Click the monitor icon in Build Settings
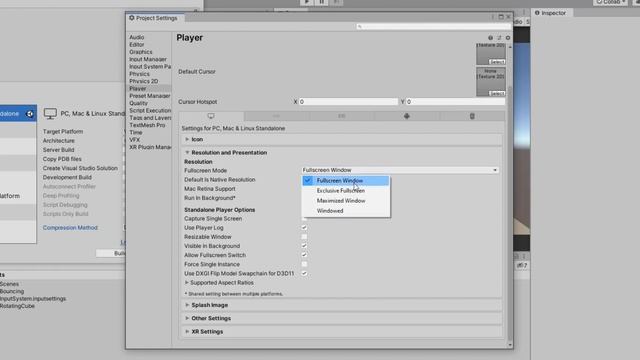This screenshot has width=640, height=360. 50,113
